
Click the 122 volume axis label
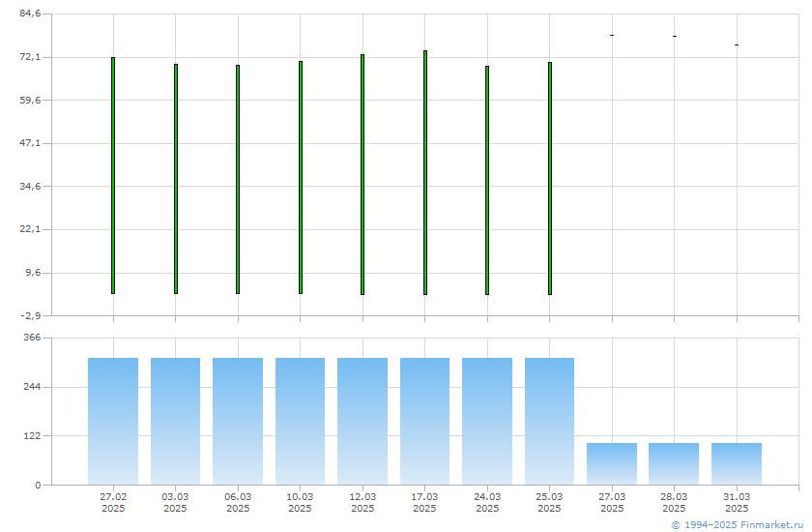click(x=32, y=436)
